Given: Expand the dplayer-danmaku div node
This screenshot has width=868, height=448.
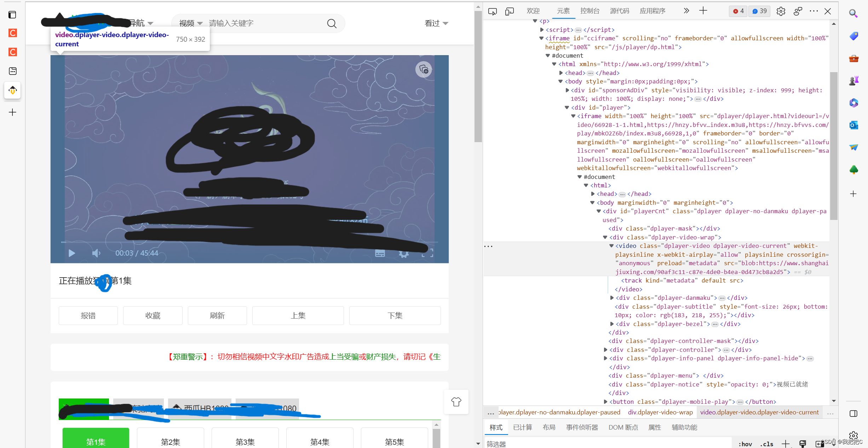Looking at the screenshot, I should click(x=612, y=298).
